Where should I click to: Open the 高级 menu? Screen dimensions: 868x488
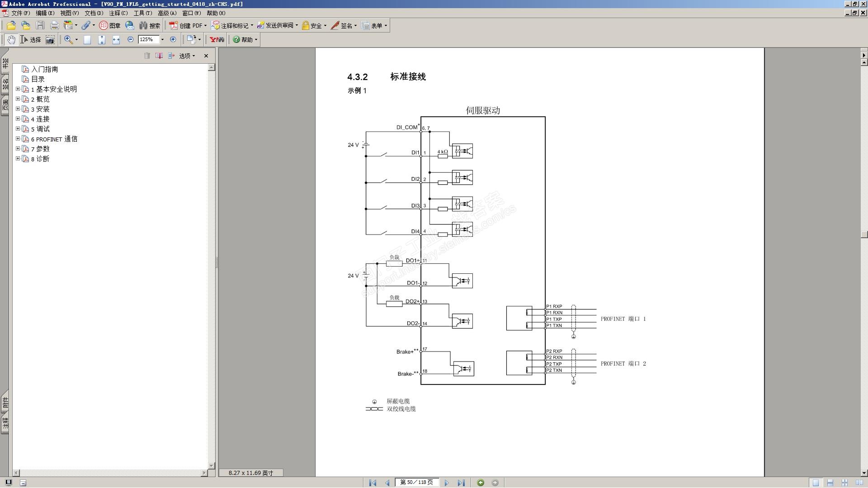167,13
